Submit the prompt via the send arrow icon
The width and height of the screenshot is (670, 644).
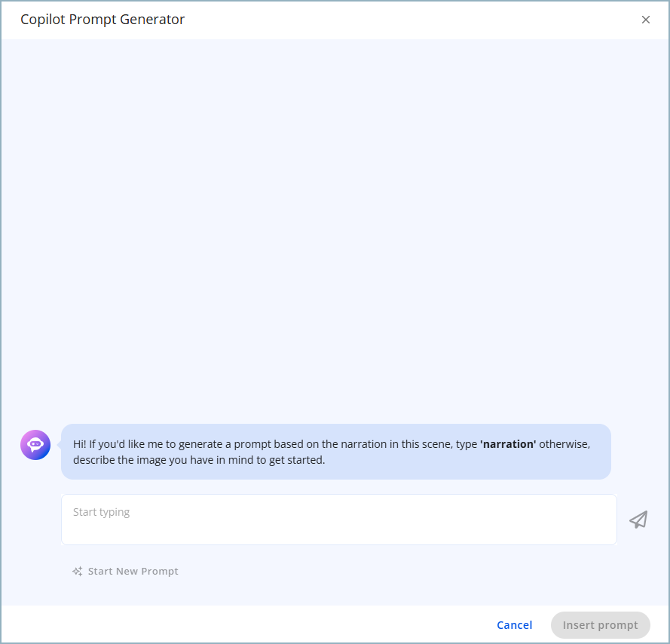(638, 520)
